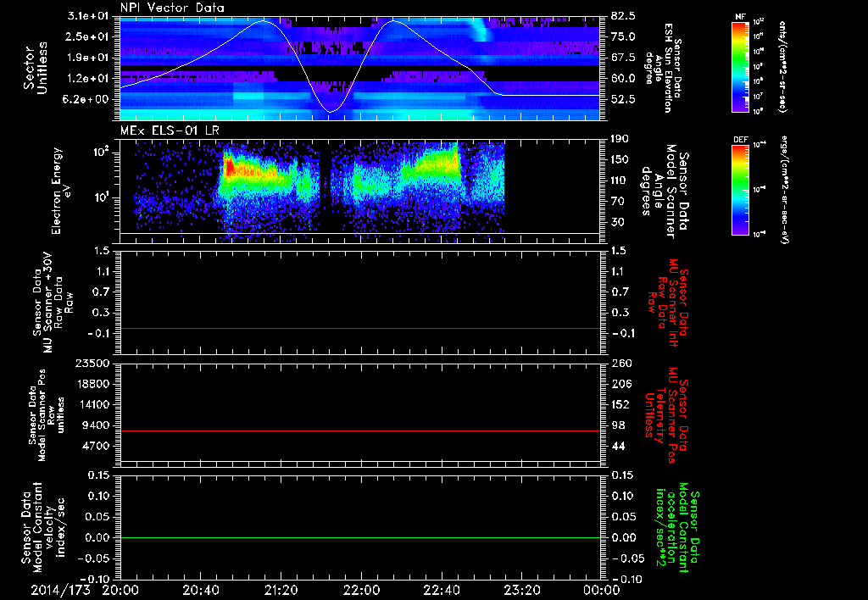Click the 82.5 sun elevation tick value

pyautogui.click(x=623, y=16)
